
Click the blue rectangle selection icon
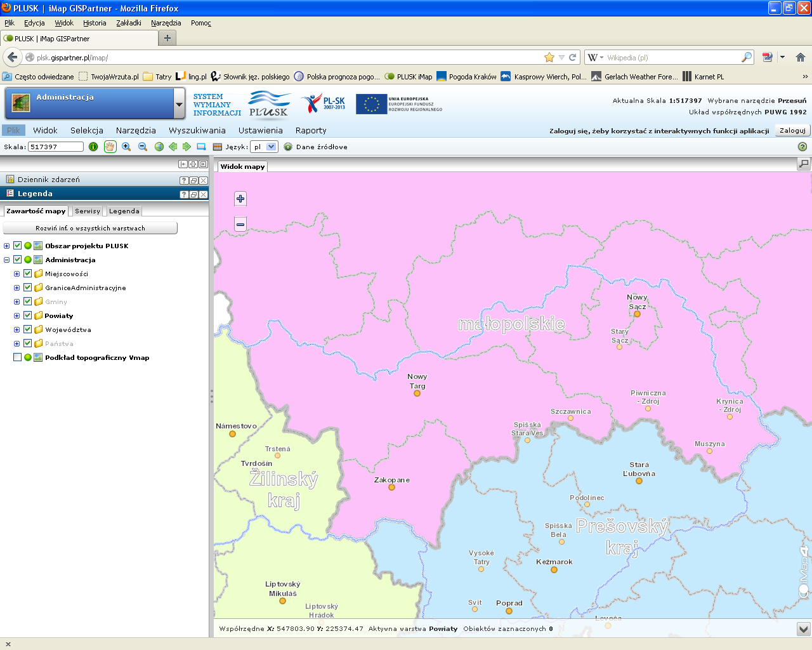pos(201,147)
